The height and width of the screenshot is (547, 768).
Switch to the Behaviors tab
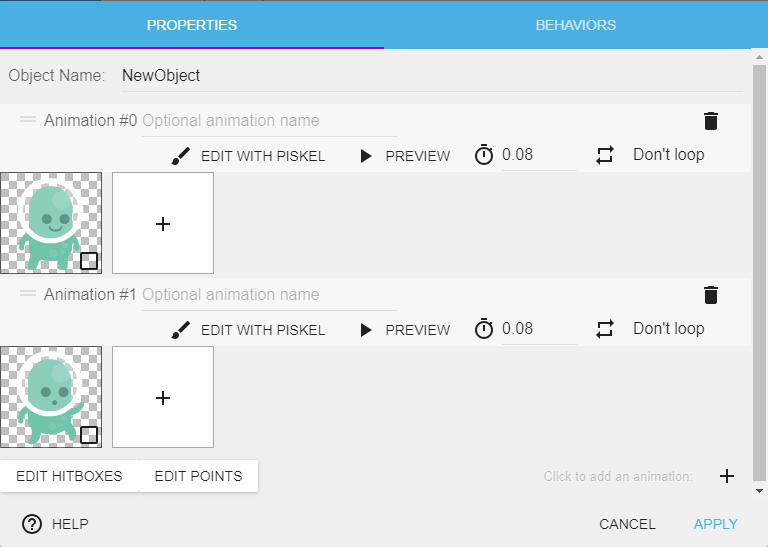(x=575, y=25)
